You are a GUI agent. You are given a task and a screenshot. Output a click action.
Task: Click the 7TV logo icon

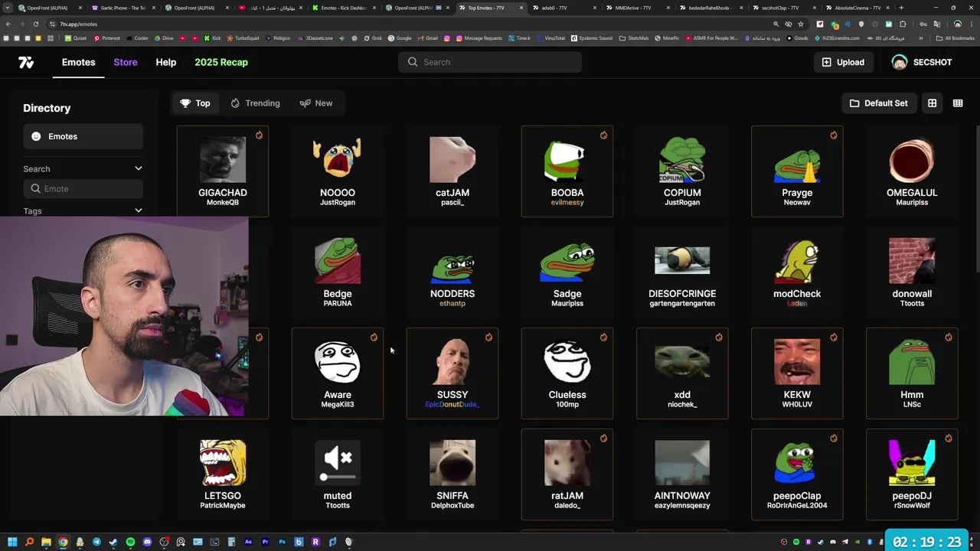[x=26, y=63]
